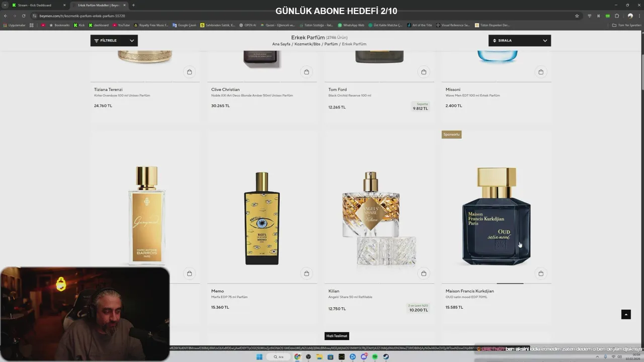The image size is (644, 362).
Task: Click the 2 ve üzeri %20 10.200 TL tag
Action: pos(418,308)
